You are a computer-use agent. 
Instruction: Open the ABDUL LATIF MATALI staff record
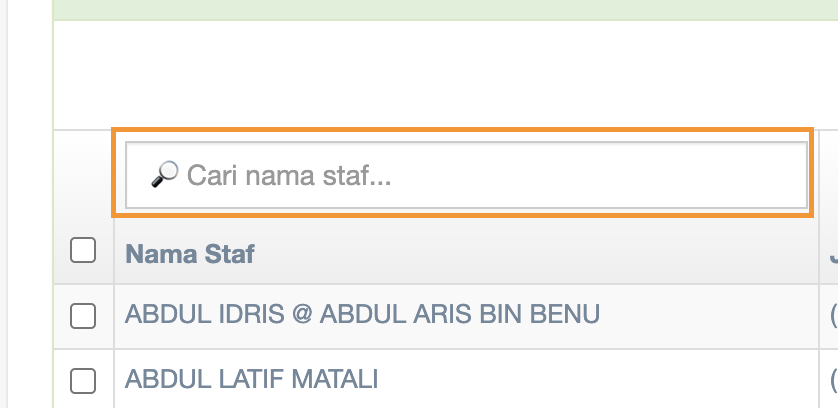pos(251,380)
